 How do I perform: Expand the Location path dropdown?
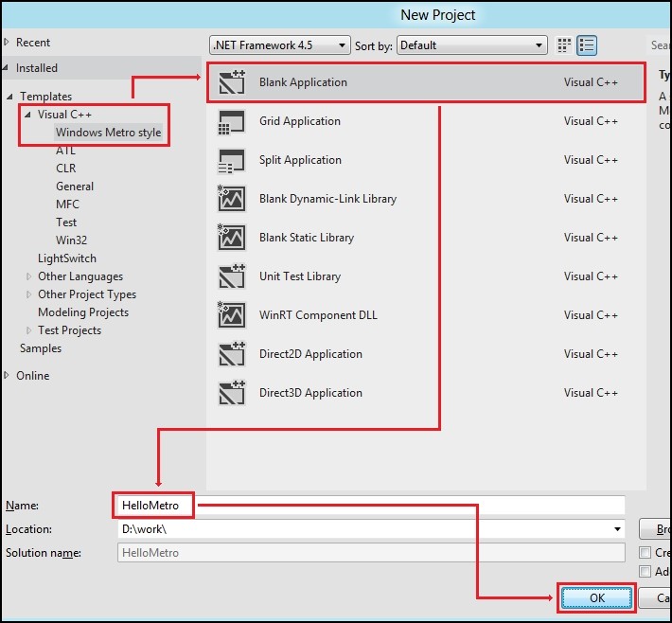[617, 530]
